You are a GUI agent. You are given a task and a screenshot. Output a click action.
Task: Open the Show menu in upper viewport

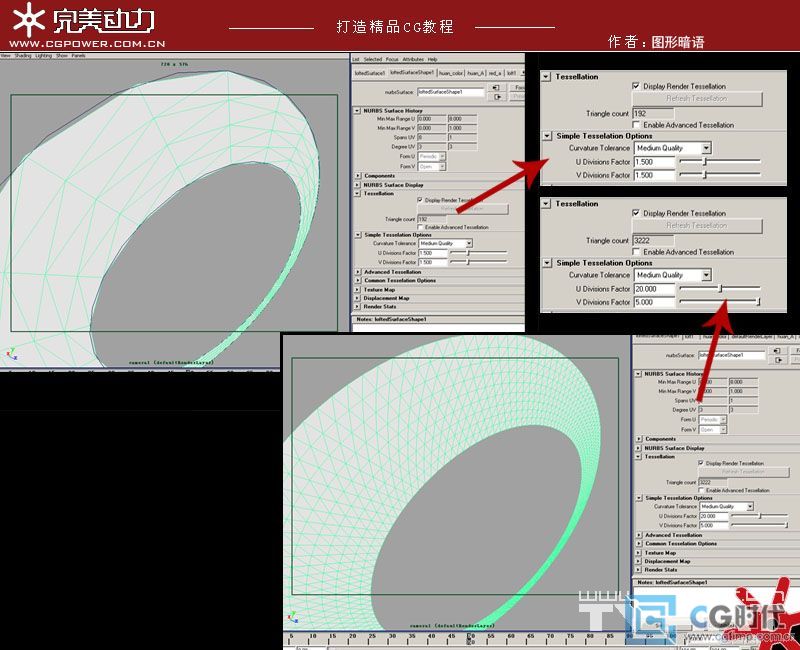pyautogui.click(x=62, y=56)
